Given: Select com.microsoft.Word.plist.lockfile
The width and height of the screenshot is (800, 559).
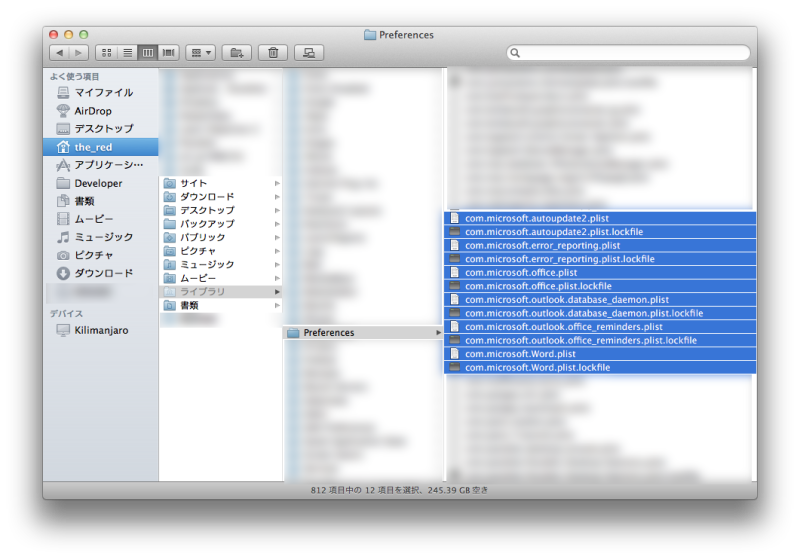Looking at the screenshot, I should click(x=600, y=367).
